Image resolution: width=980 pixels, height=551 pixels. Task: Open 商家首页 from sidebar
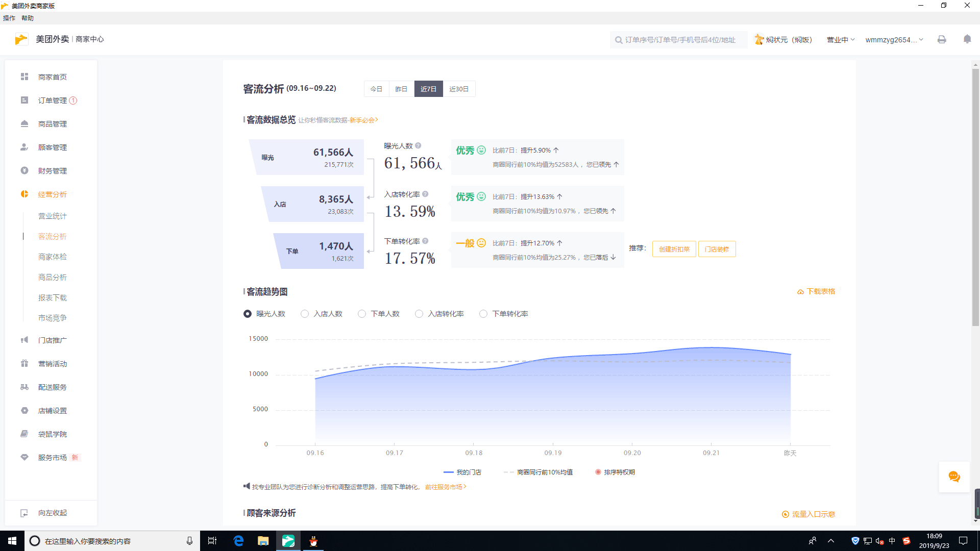coord(52,77)
